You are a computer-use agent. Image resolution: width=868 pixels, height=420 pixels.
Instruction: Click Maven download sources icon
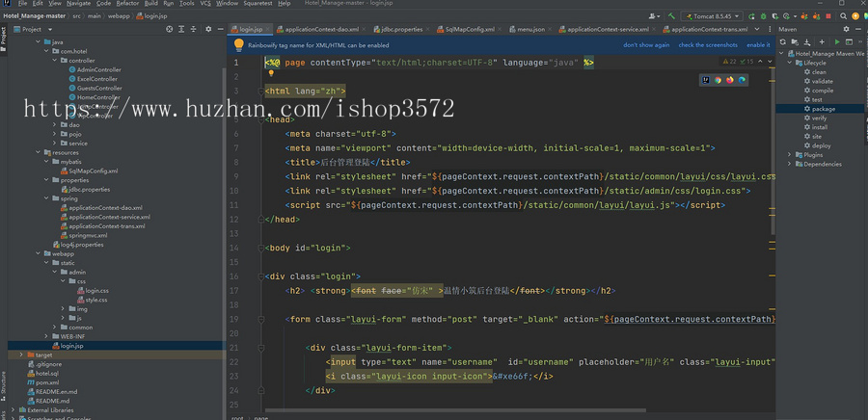pos(807,42)
